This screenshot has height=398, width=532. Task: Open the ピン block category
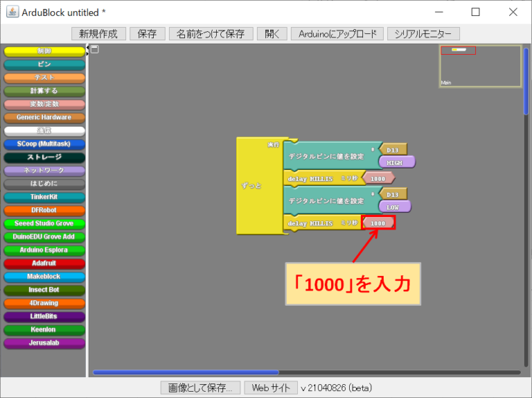[44, 64]
